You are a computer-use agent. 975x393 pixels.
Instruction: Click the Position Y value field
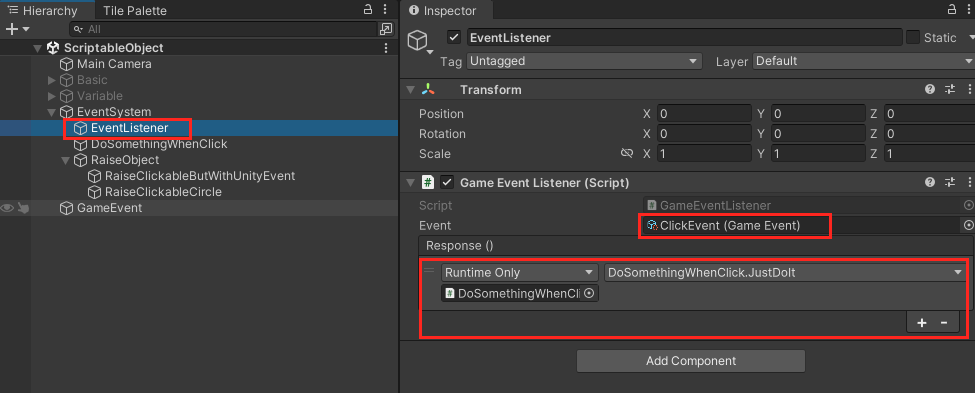pyautogui.click(x=818, y=114)
